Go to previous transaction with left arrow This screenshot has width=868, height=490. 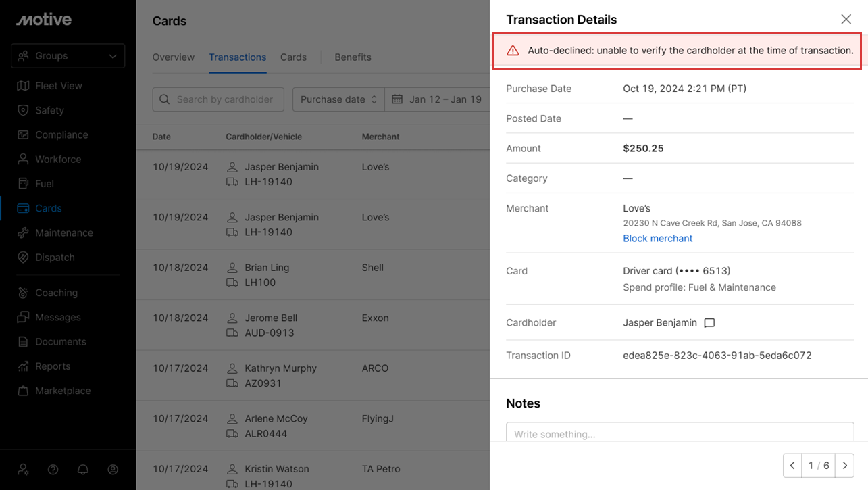point(792,466)
